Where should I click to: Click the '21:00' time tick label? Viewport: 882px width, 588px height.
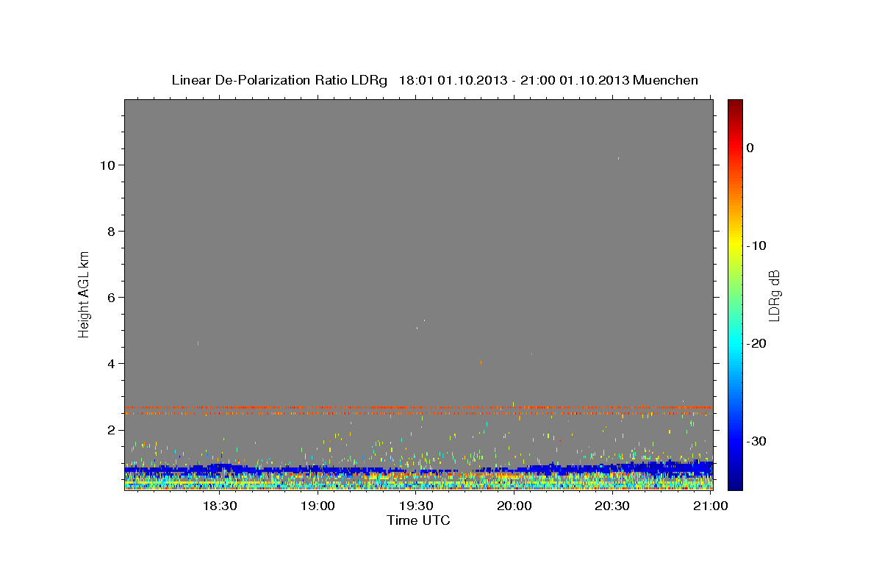pyautogui.click(x=711, y=506)
